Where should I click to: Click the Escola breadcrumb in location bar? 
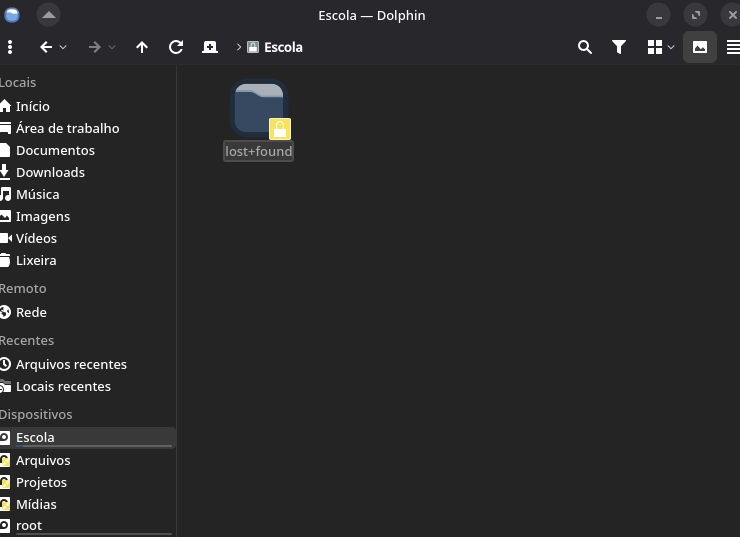[x=283, y=47]
